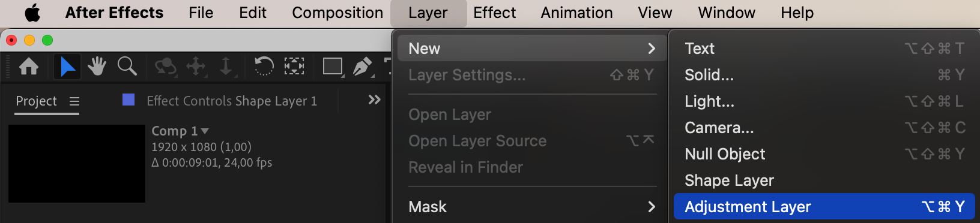Select the Zoom magnifier tool
Viewport: 980px width, 223px height.
click(x=127, y=66)
